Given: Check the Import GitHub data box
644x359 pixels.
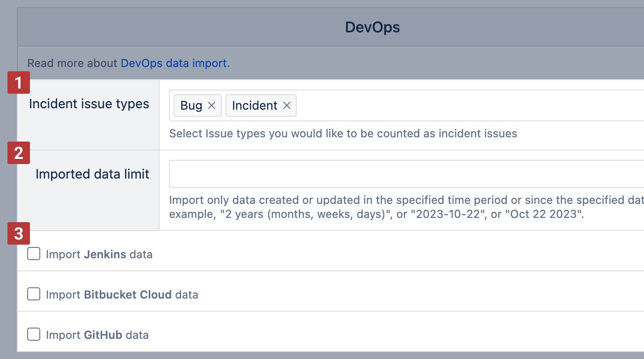Looking at the screenshot, I should pyautogui.click(x=34, y=335).
